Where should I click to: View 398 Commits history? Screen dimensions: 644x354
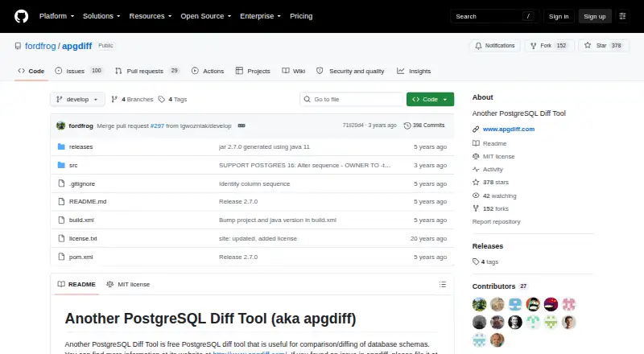point(424,126)
